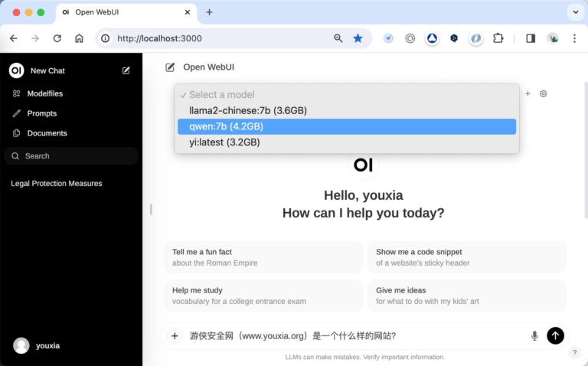Click the dark hexagon extension icon

click(454, 38)
